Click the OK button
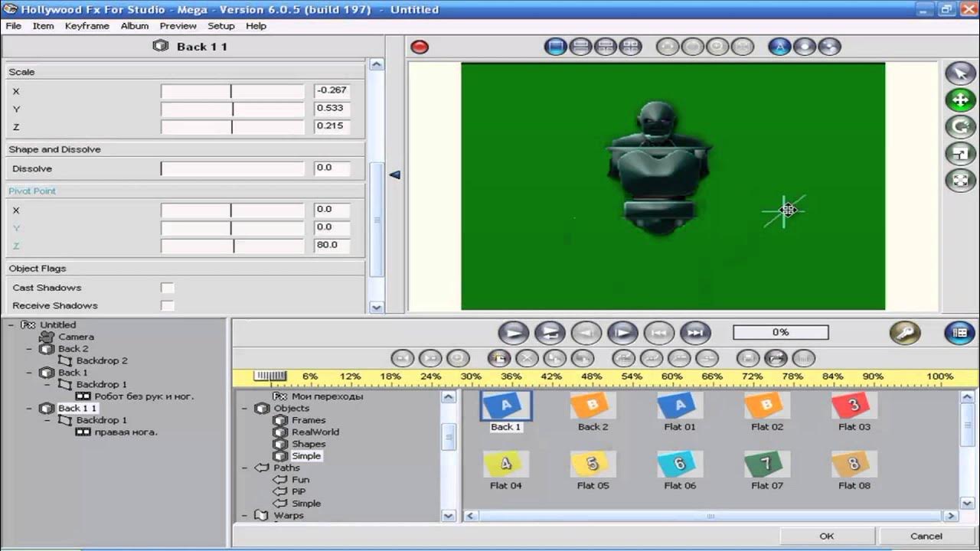This screenshot has height=551, width=980. 827,536
